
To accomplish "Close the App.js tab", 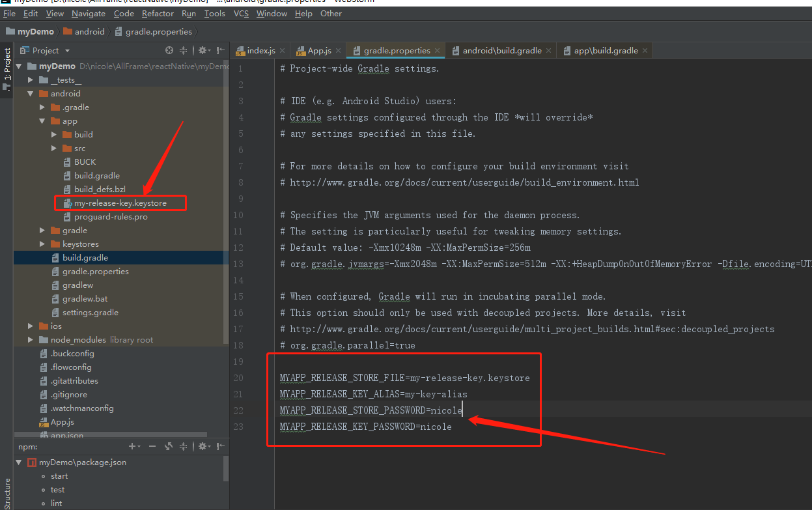I will 339,50.
